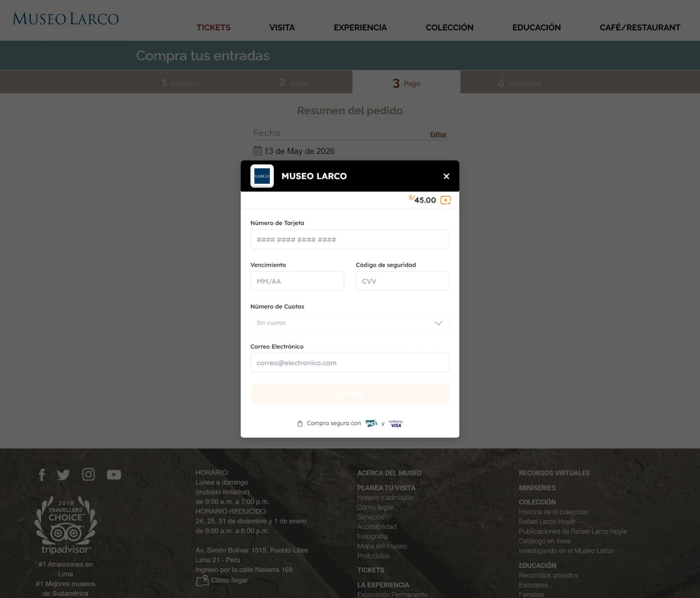
Task: Open LA EXPERIENCIA footer link
Action: pos(383,585)
